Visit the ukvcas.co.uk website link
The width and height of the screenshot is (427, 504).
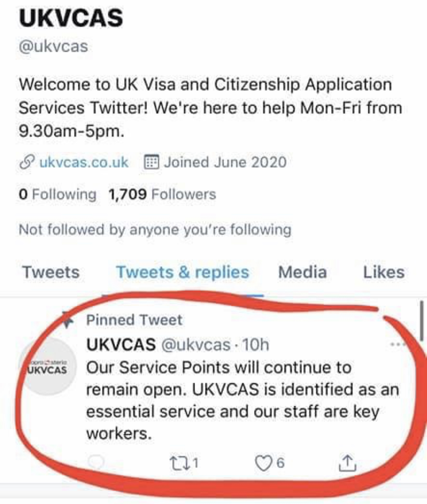tap(84, 162)
